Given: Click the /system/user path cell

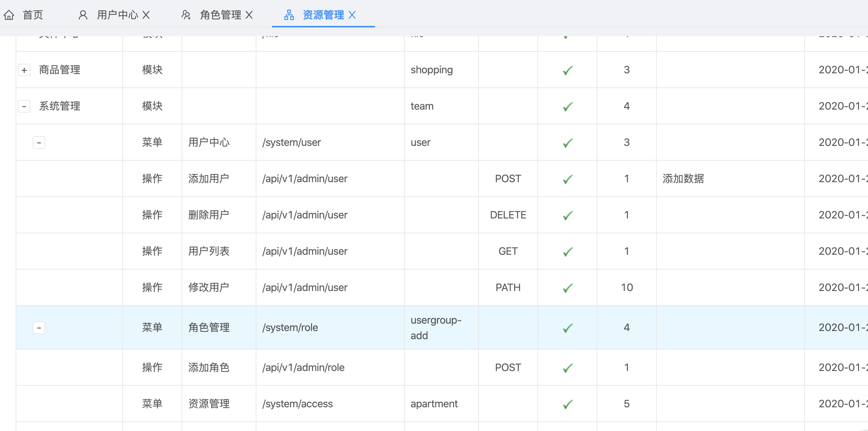Looking at the screenshot, I should click(x=291, y=143).
